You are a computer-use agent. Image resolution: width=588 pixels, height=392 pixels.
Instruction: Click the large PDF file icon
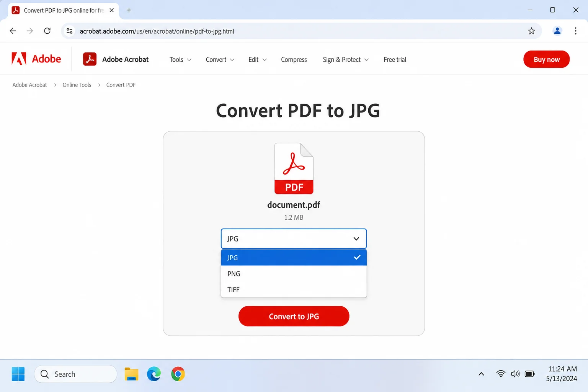pyautogui.click(x=294, y=168)
